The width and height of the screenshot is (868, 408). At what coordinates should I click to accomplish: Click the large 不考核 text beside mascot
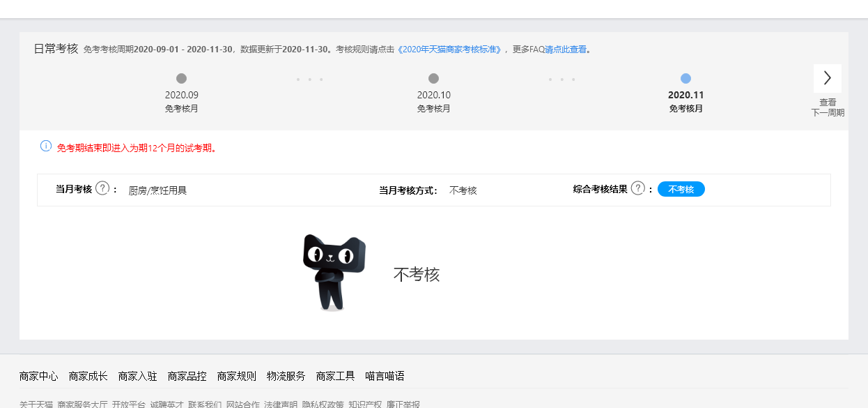[417, 274]
